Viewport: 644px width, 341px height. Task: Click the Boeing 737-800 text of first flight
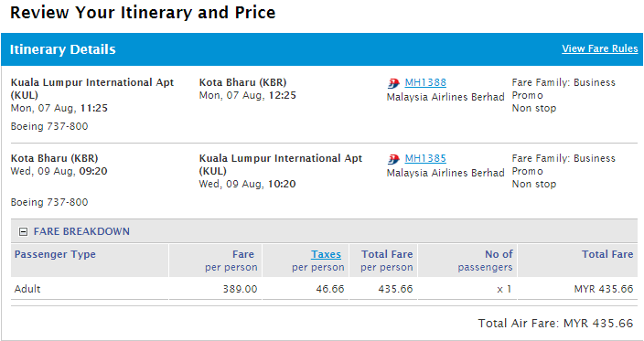point(49,126)
